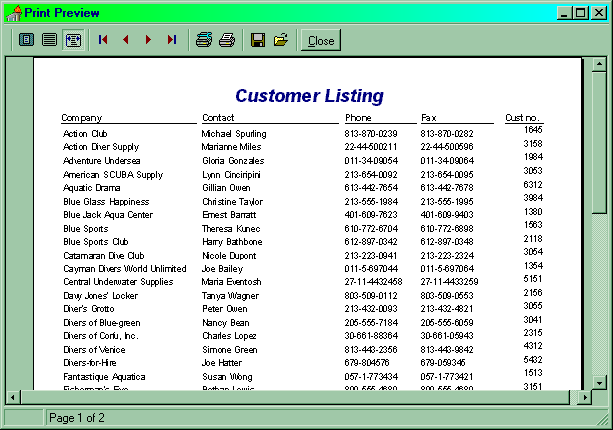Click contact 'Michael Spurling'
This screenshot has width=613, height=430.
pyautogui.click(x=234, y=134)
